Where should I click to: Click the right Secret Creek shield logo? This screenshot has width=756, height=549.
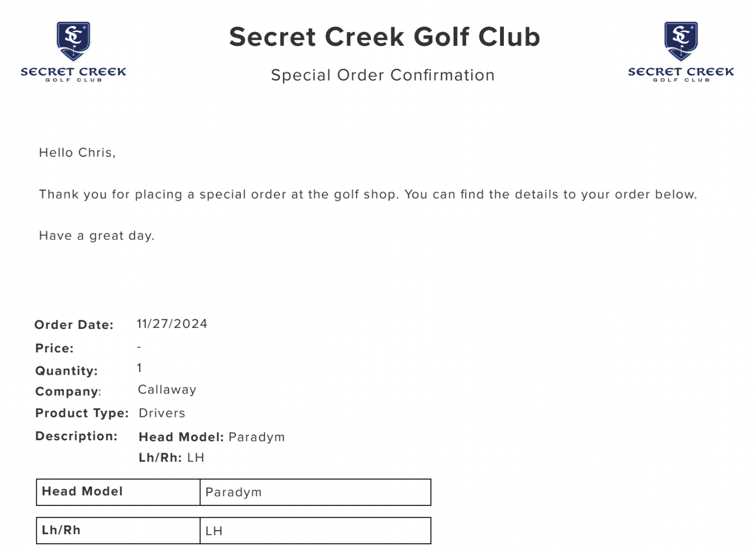[681, 52]
